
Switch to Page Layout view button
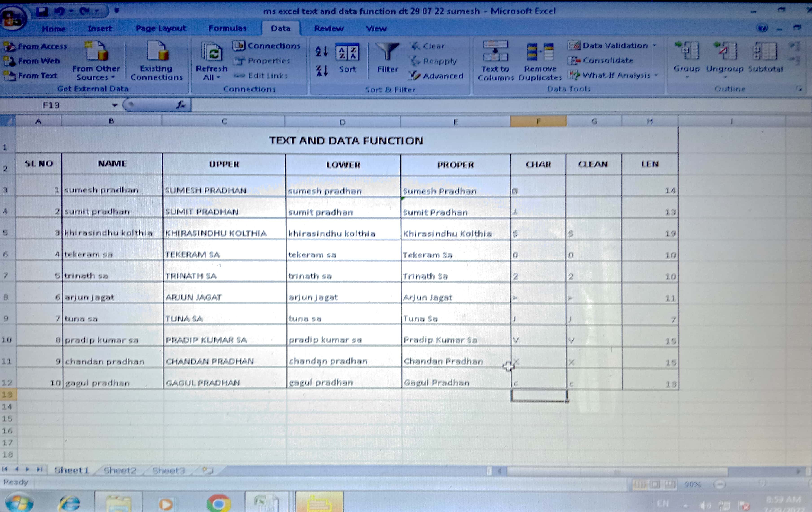pyautogui.click(x=655, y=484)
